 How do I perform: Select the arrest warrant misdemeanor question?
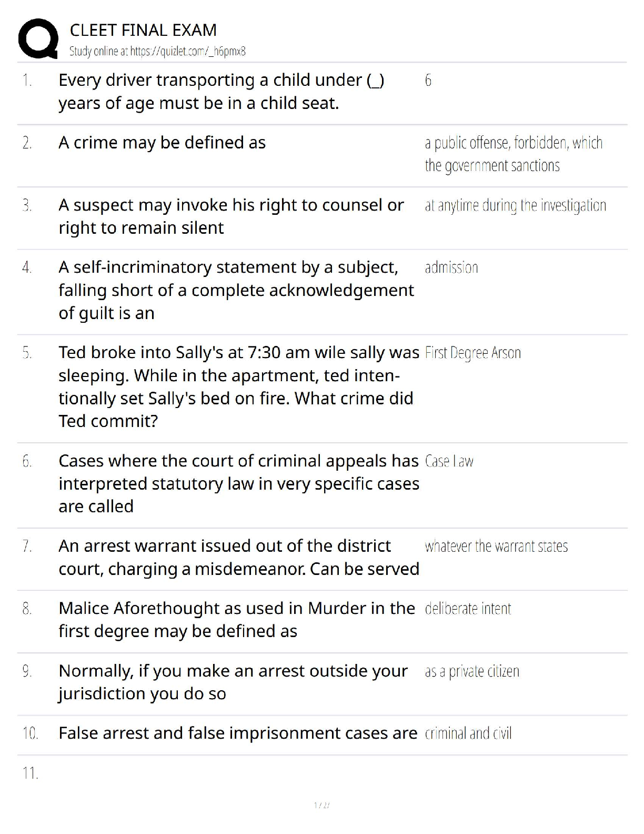(x=238, y=558)
